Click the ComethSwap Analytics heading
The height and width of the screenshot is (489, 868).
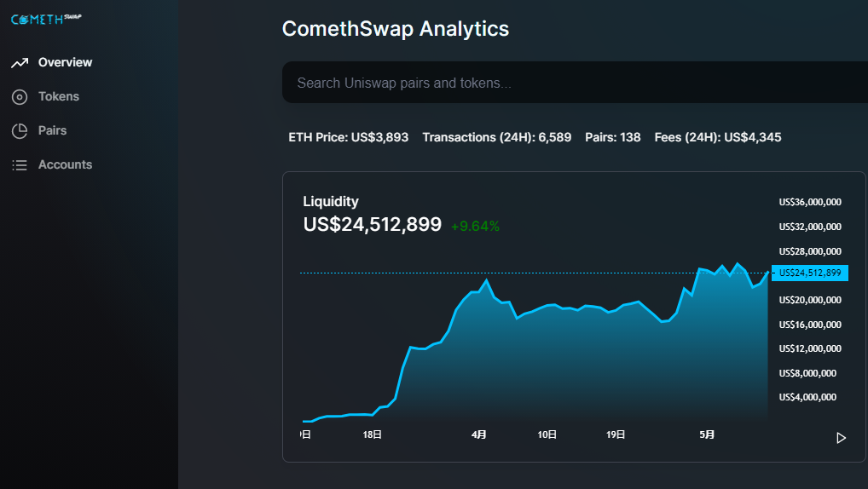(396, 29)
